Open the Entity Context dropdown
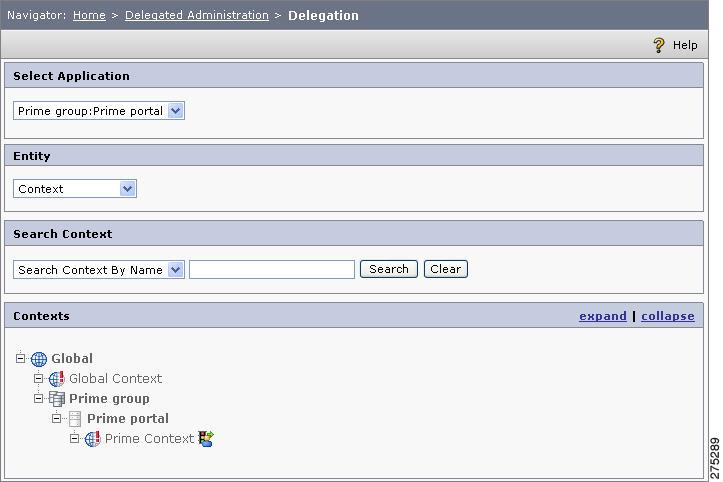Viewport: 723px width, 482px height. (x=75, y=189)
